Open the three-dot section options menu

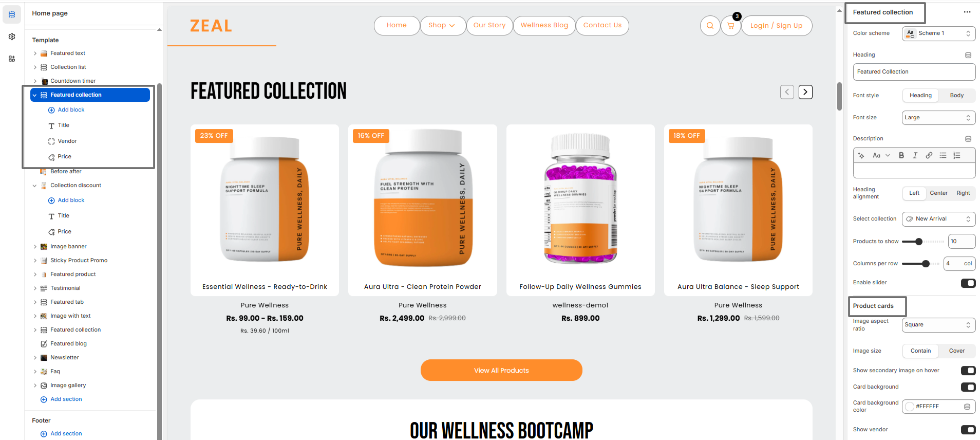point(967,12)
